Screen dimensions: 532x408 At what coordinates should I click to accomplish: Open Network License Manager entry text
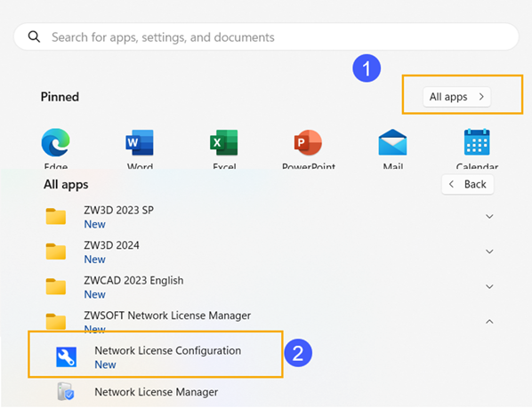coord(156,392)
